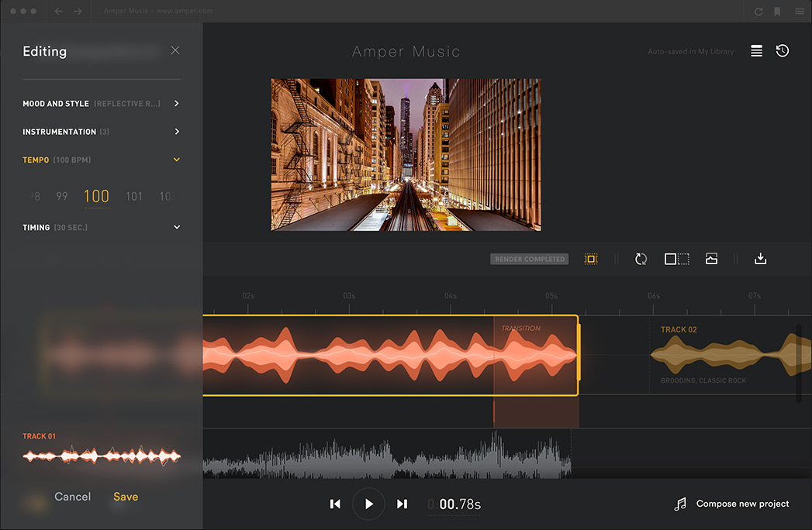Click the selected 100 BPM value
The image size is (812, 530).
97,196
